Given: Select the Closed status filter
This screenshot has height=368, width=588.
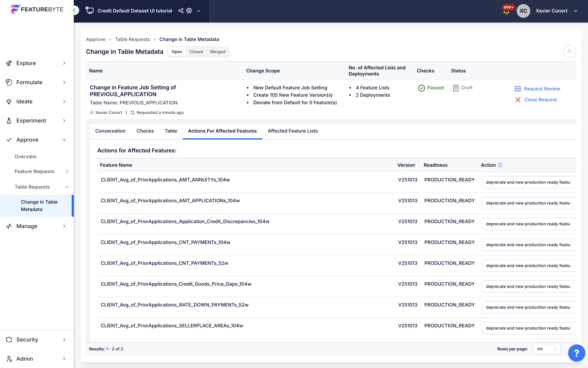Looking at the screenshot, I should [196, 52].
